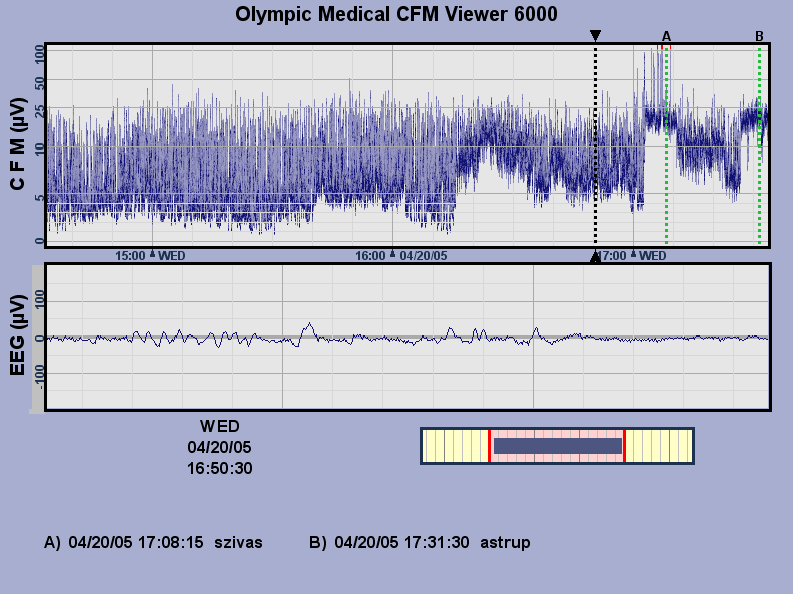
Task: Click the event B timestamp 17:31:30
Action: point(436,542)
